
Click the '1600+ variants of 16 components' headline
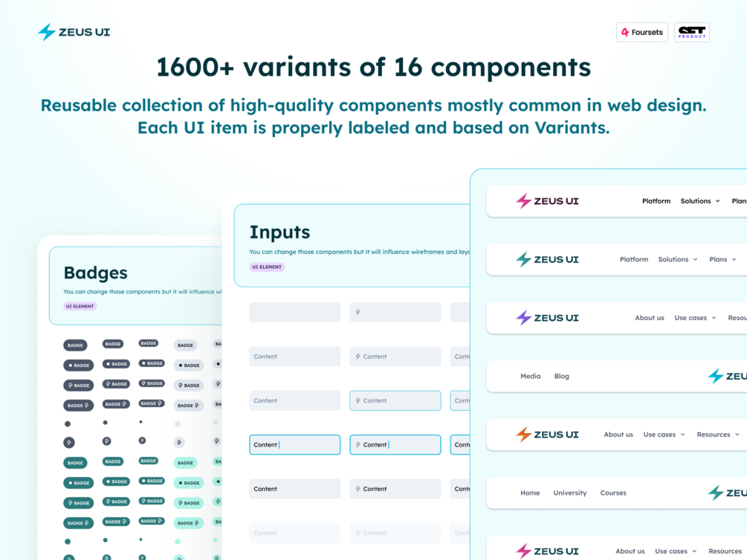(x=373, y=67)
